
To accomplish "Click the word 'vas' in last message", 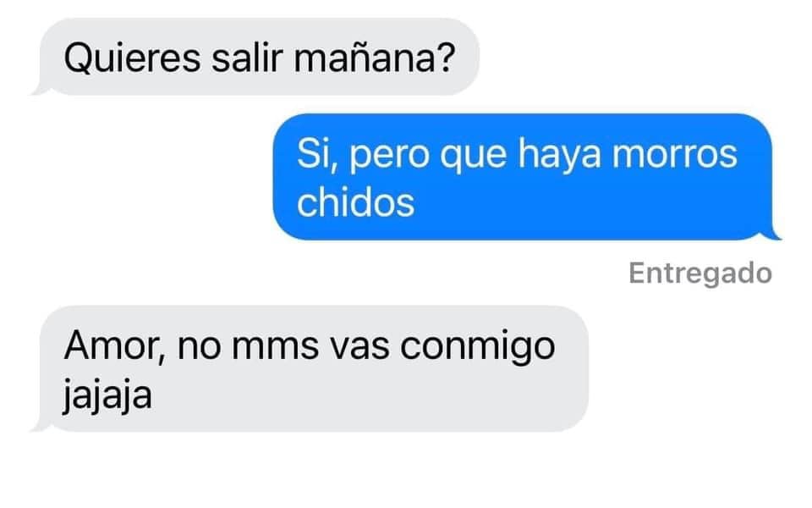I will coord(359,348).
